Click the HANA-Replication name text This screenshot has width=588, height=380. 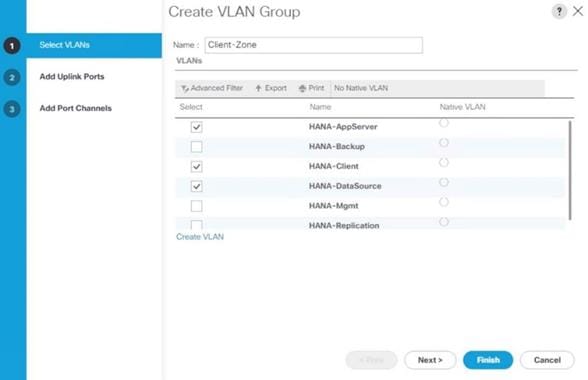[344, 225]
